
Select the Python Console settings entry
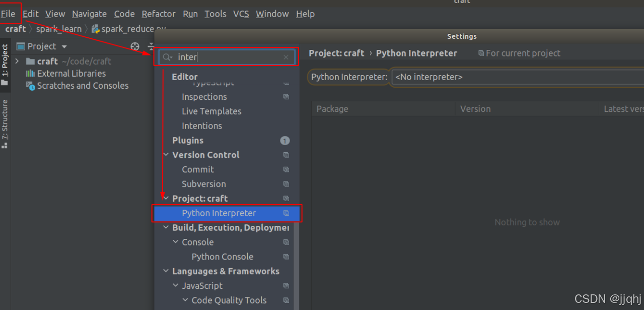click(x=222, y=257)
